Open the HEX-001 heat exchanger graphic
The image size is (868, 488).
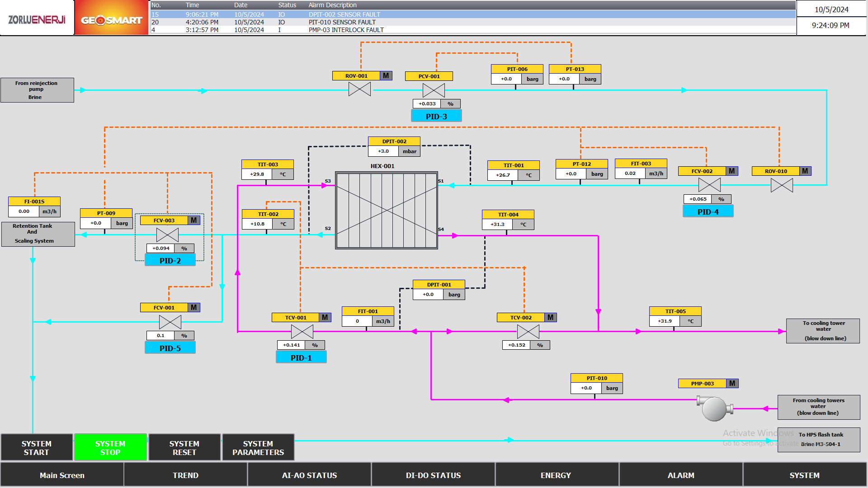[x=387, y=210]
